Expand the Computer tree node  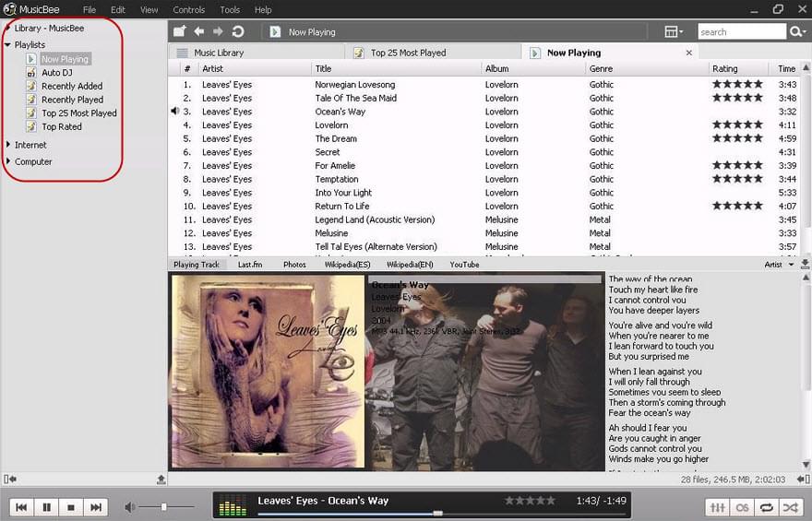point(8,161)
